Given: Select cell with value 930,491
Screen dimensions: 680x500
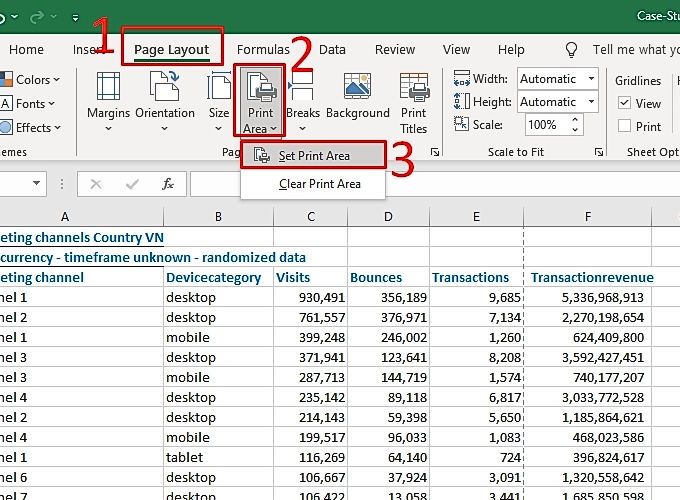Looking at the screenshot, I should click(311, 297).
